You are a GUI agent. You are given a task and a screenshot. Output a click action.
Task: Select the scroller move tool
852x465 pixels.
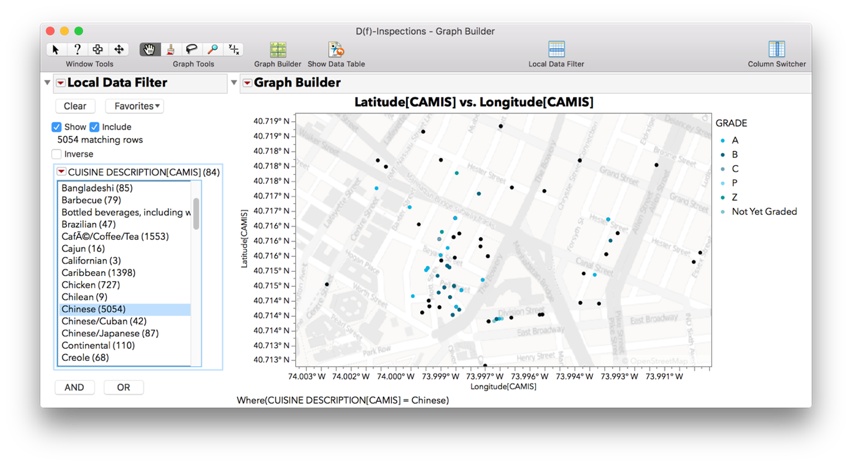click(x=119, y=49)
